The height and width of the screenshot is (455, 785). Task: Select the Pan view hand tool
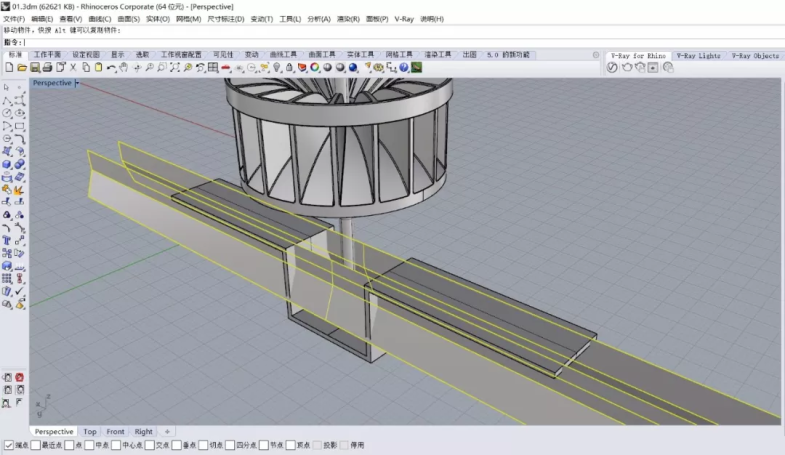point(123,68)
